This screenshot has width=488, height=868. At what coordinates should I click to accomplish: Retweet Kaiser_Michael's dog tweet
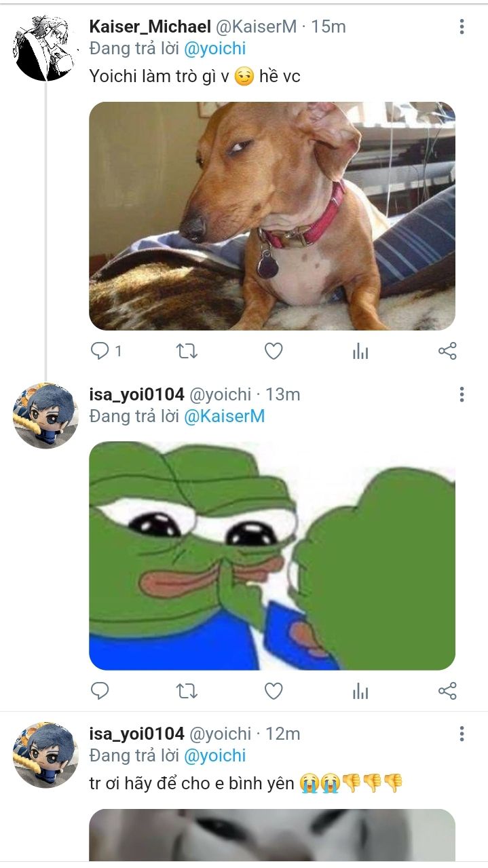point(187,351)
